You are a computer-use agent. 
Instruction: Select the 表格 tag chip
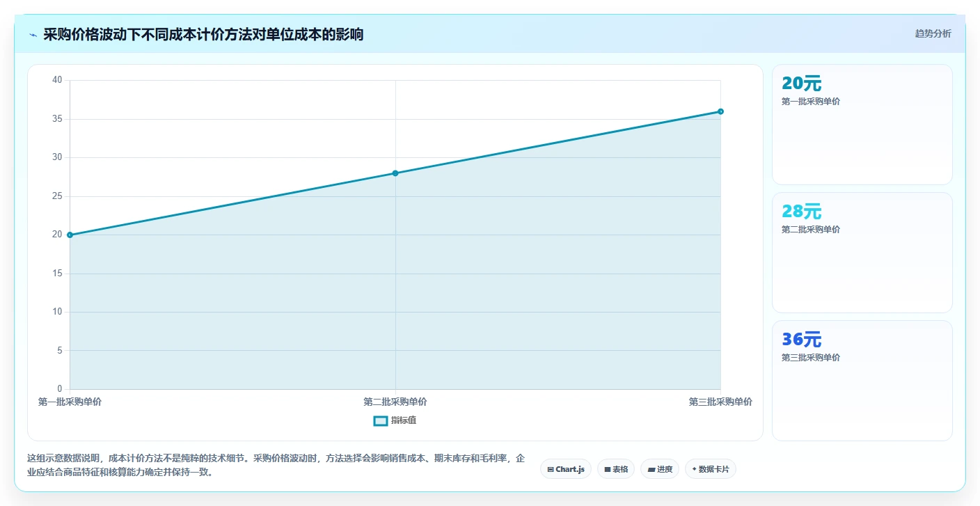pos(616,469)
